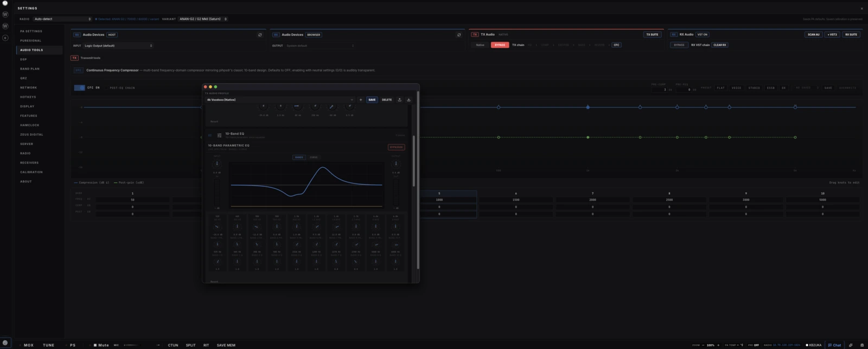Click the PRE-COMP value field

point(660,90)
